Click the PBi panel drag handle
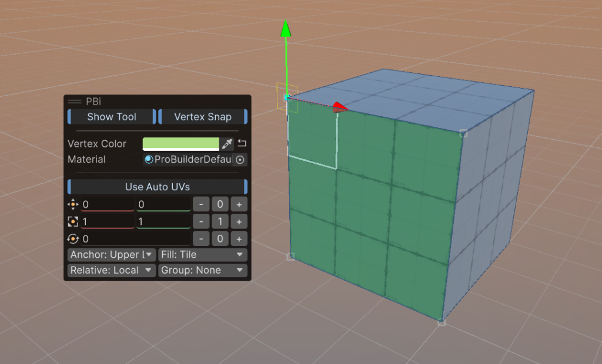This screenshot has width=602, height=364. click(75, 102)
